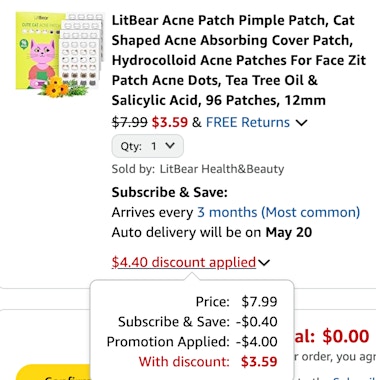
Task: Click the crossed-out $7.99 list price
Action: point(129,122)
